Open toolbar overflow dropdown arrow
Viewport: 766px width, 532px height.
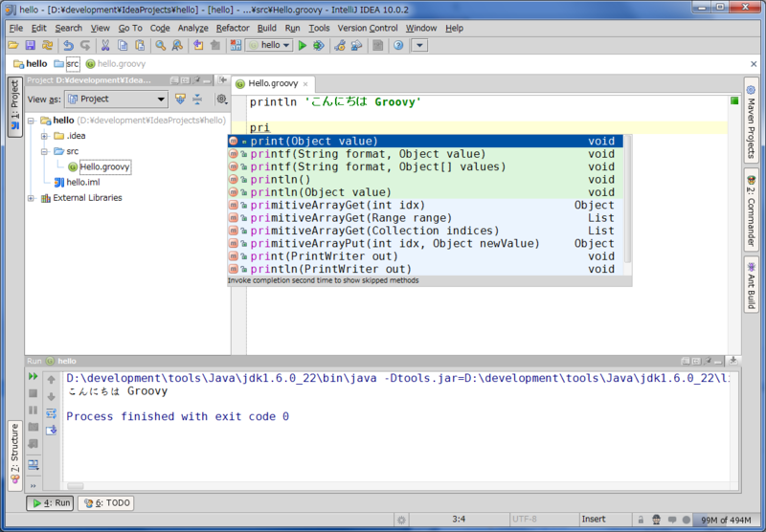pyautogui.click(x=419, y=45)
